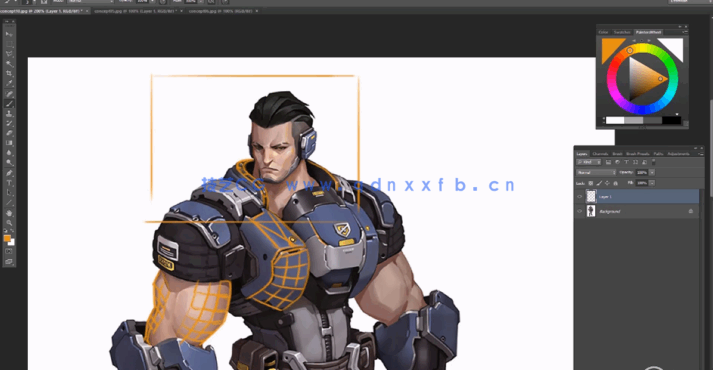Toggle the type layers filter in the Layers panel

pos(626,162)
